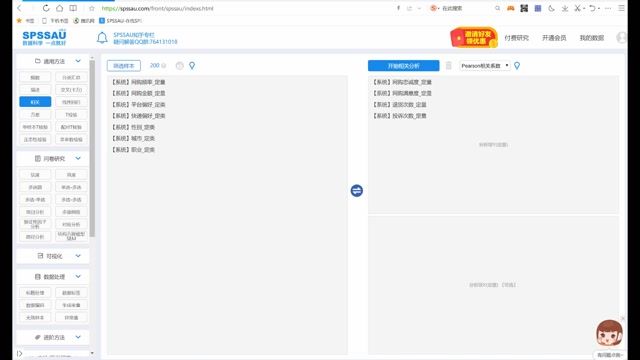Viewport: 640px width, 360px height.
Task: Click the notification bell icon
Action: pos(102,38)
